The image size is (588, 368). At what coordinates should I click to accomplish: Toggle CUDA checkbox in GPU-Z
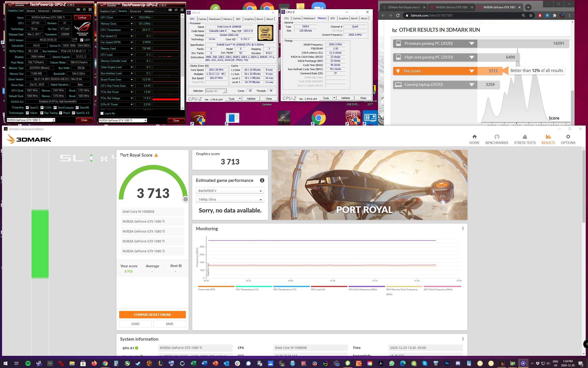click(x=42, y=108)
